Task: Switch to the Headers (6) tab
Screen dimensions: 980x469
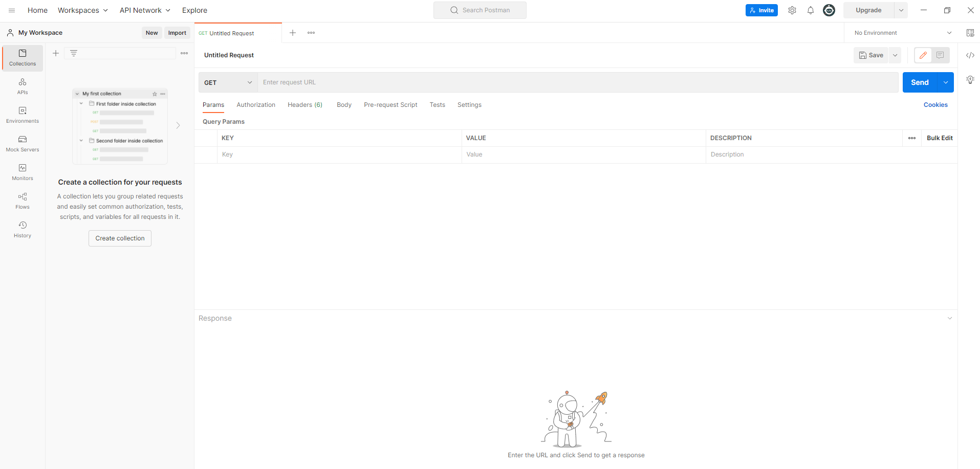Action: (305, 105)
